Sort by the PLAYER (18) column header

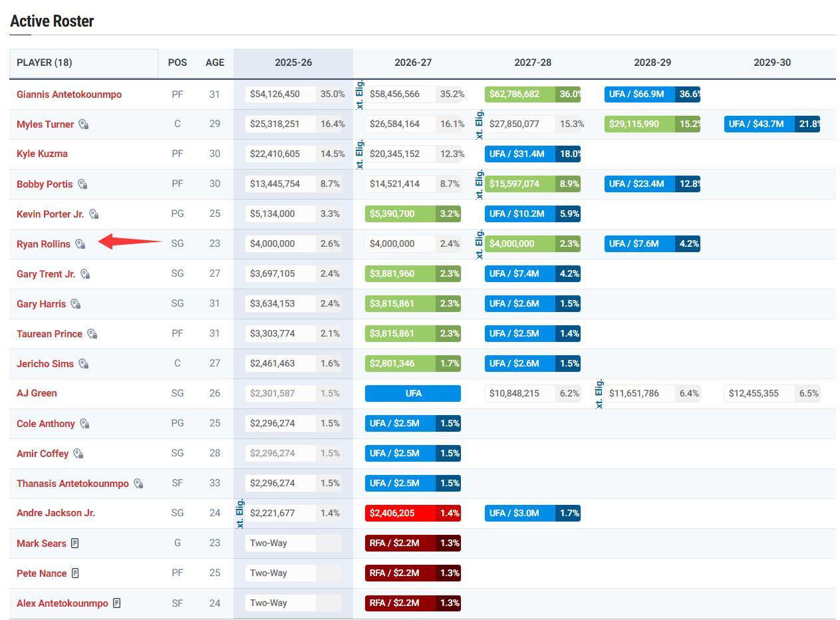[x=45, y=63]
